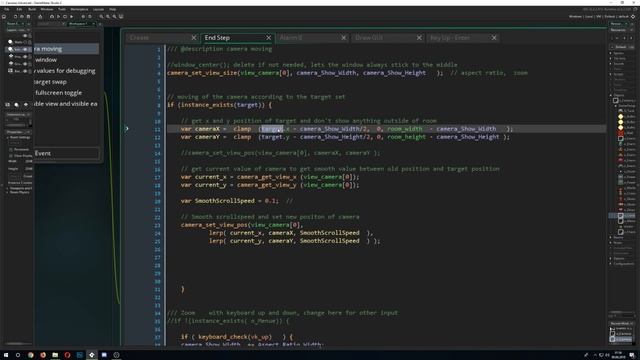Toggle the eye icon on the fourth layer row

point(25,64)
